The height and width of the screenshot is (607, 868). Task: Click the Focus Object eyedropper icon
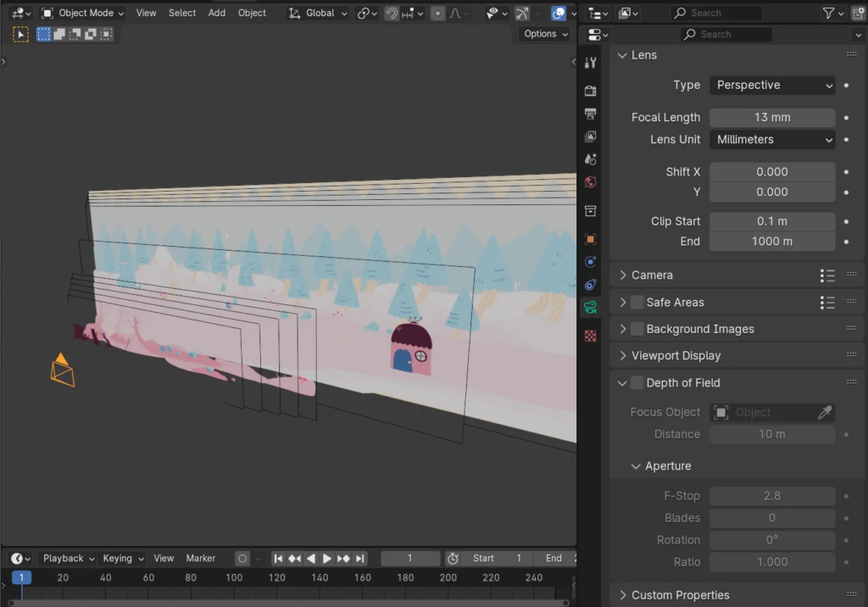[x=824, y=412]
